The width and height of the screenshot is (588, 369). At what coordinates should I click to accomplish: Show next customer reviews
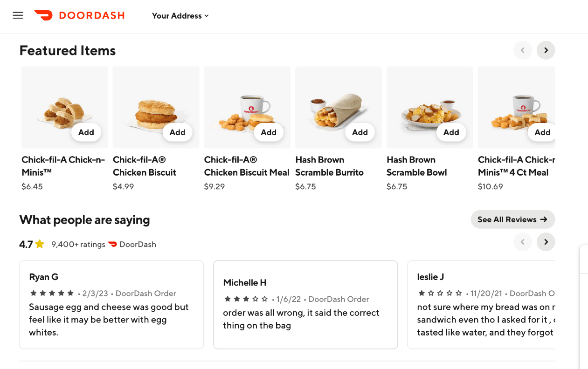546,242
